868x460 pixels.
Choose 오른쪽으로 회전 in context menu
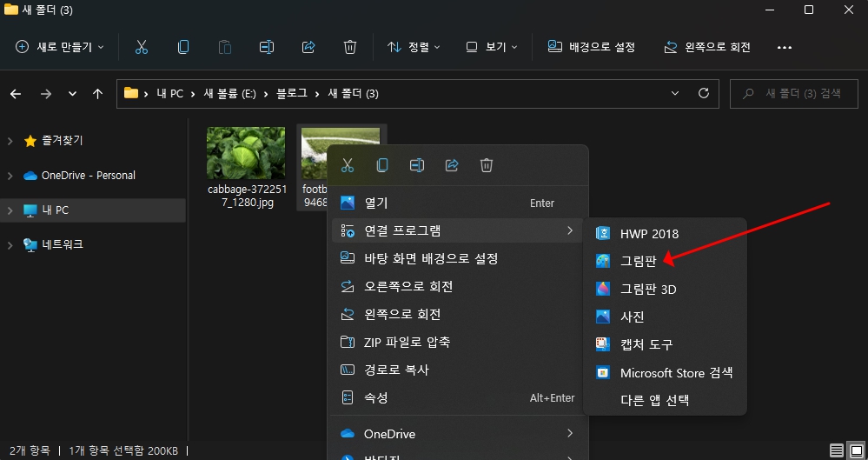pos(457,287)
